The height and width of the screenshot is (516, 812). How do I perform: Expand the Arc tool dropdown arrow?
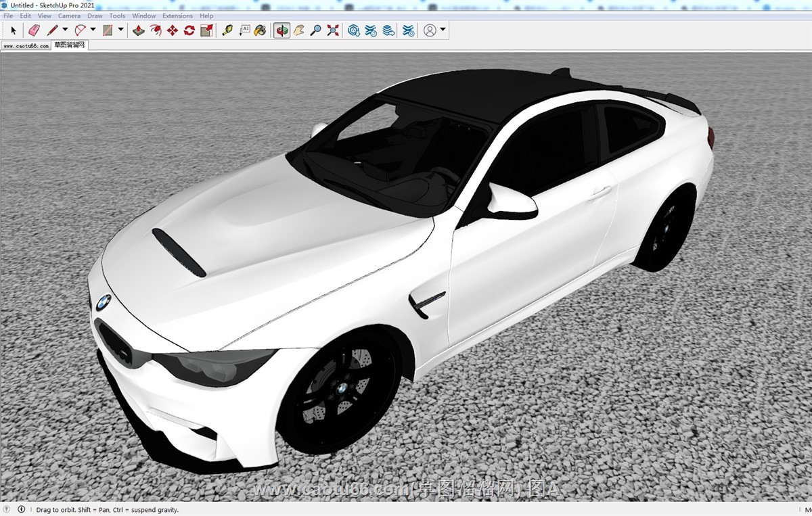pyautogui.click(x=93, y=30)
